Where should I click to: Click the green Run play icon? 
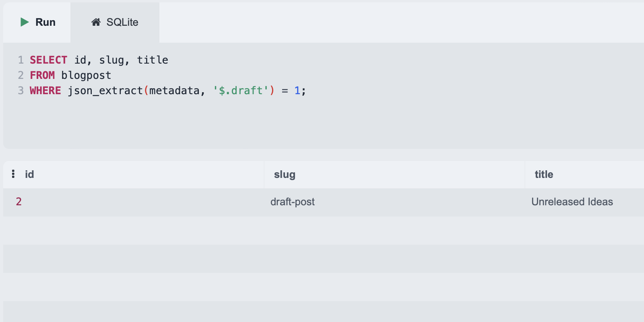25,22
